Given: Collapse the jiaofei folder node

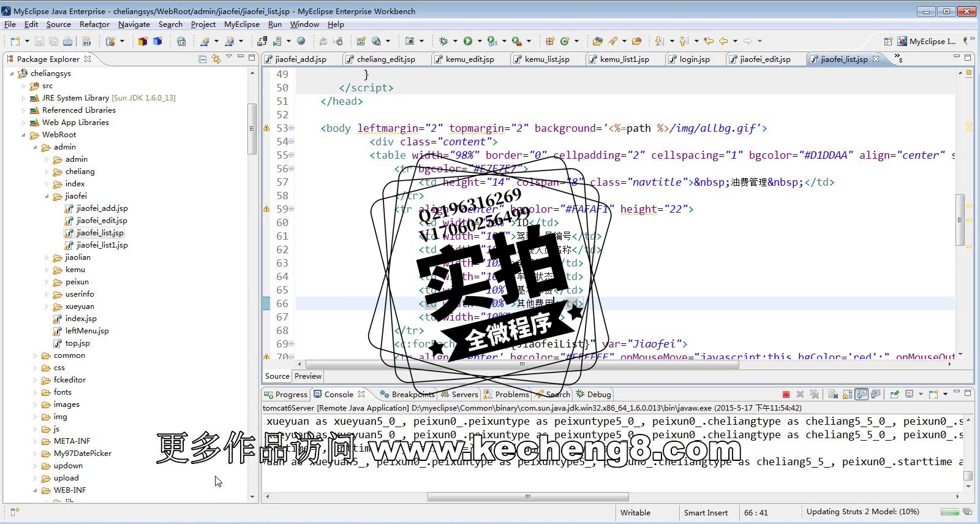Looking at the screenshot, I should point(47,196).
